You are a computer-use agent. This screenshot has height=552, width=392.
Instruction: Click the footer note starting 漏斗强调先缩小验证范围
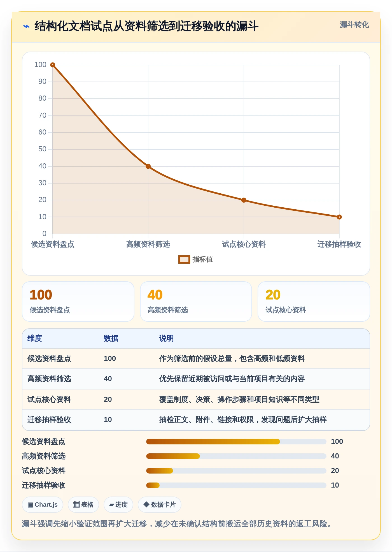click(177, 524)
